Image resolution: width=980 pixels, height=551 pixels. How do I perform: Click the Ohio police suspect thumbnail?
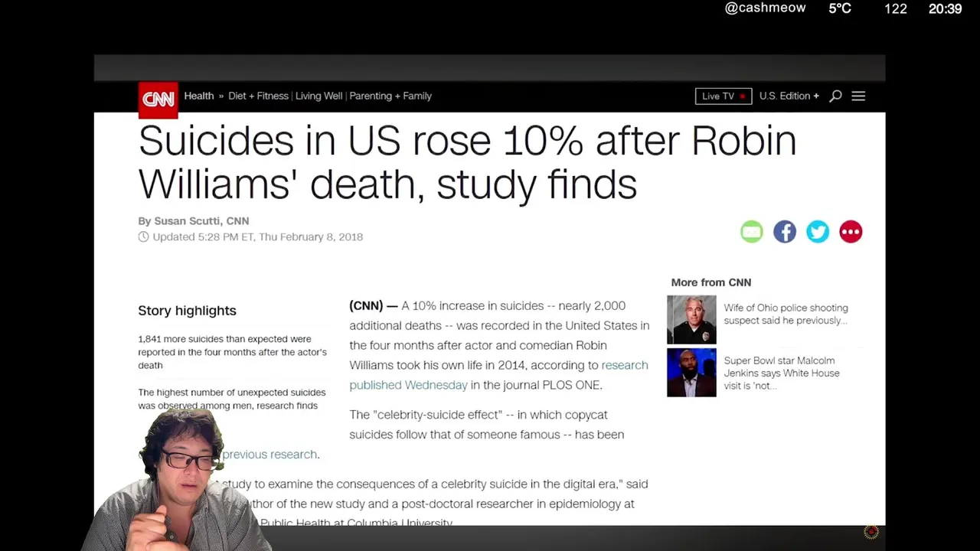point(691,320)
